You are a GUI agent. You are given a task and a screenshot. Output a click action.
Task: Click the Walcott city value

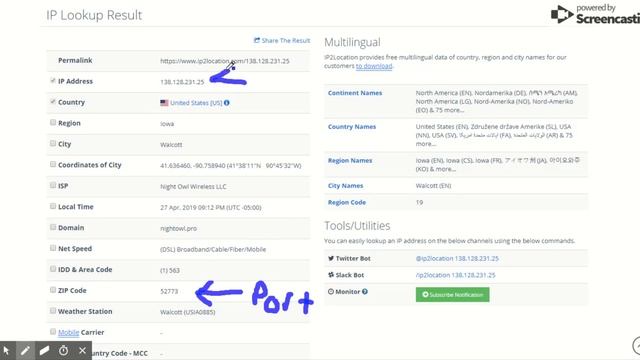[x=171, y=145]
